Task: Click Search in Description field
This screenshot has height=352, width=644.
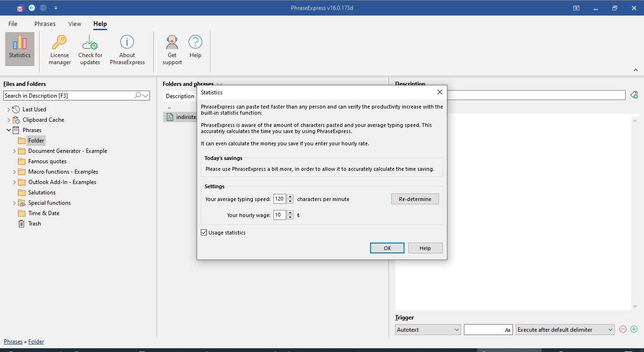Action: coord(68,95)
